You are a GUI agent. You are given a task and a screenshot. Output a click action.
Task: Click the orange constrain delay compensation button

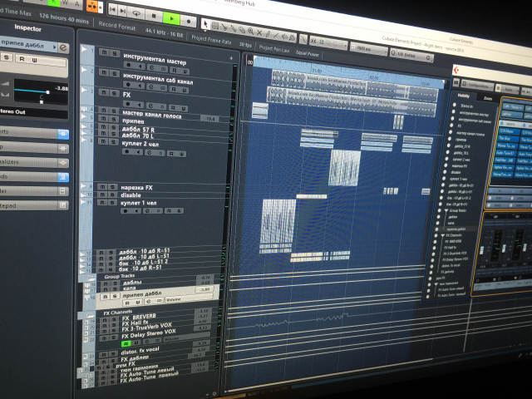tap(92, 6)
